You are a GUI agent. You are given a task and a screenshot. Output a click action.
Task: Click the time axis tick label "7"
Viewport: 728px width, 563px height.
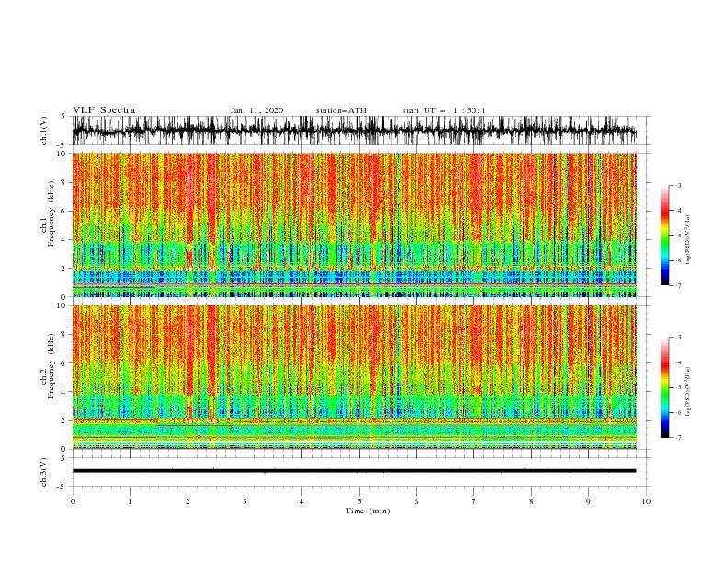(474, 501)
